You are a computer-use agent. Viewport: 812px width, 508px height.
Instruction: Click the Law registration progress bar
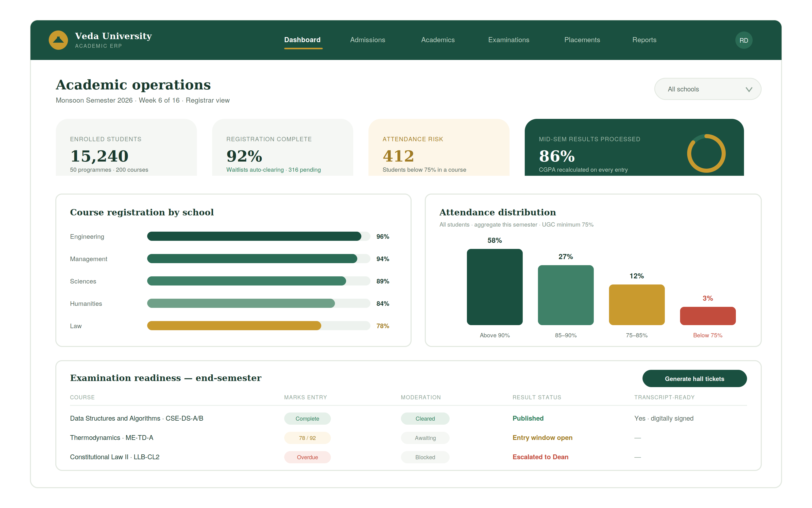point(258,326)
